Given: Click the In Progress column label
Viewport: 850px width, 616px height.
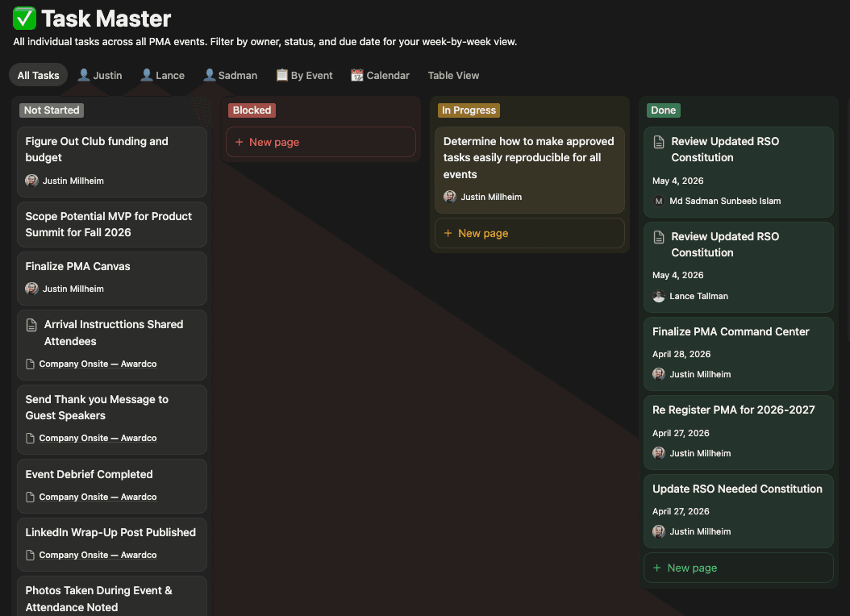Looking at the screenshot, I should (469, 110).
